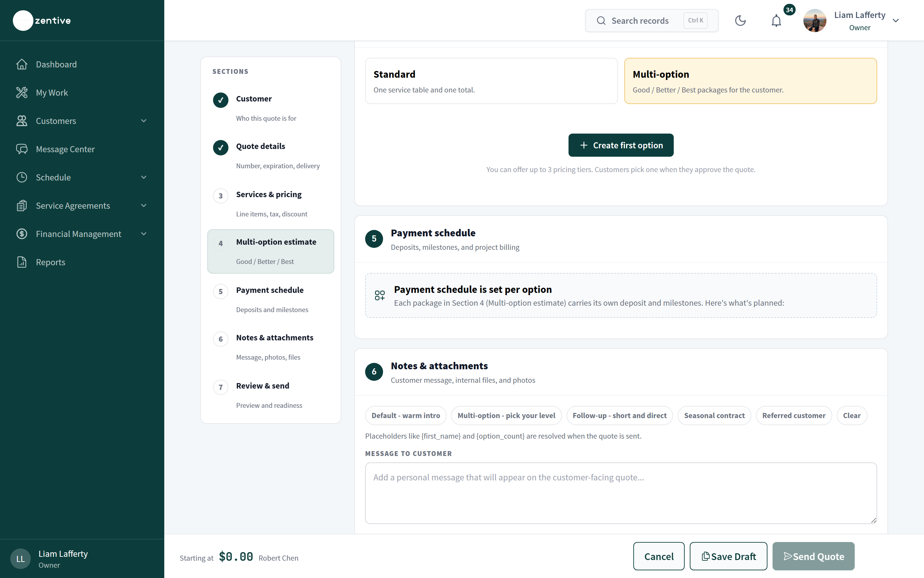Click the step 6 circle in the Sections list
This screenshot has width=924, height=578.
(221, 339)
